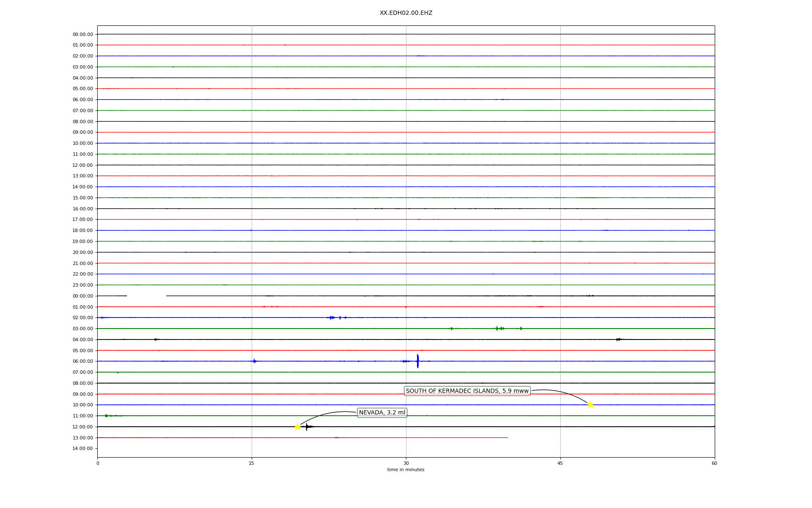The width and height of the screenshot is (812, 508).
Task: Click the end of the red 13:00:00 trace
Action: click(x=507, y=438)
